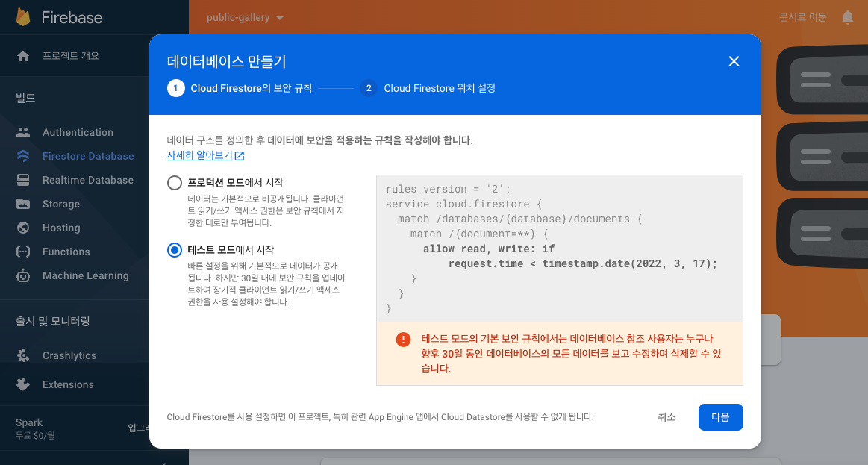Image resolution: width=868 pixels, height=465 pixels.
Task: Open the public-gallery project dropdown
Action: click(245, 18)
